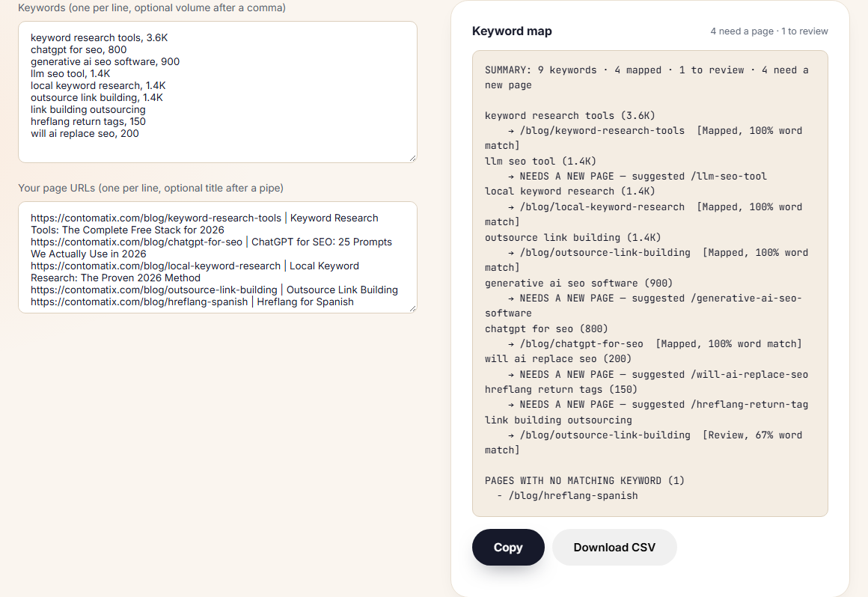Click the suggested '/llm-seo-tool' result line
868x597 pixels.
click(x=638, y=176)
